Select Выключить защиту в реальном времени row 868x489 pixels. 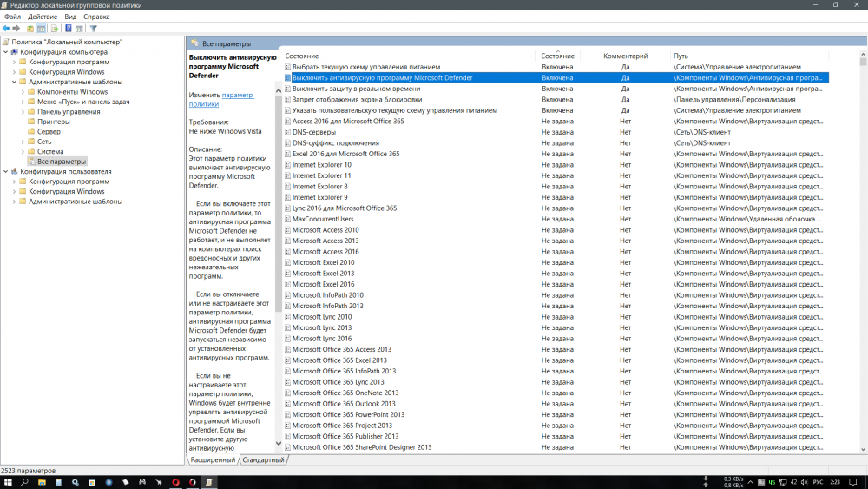tap(556, 89)
